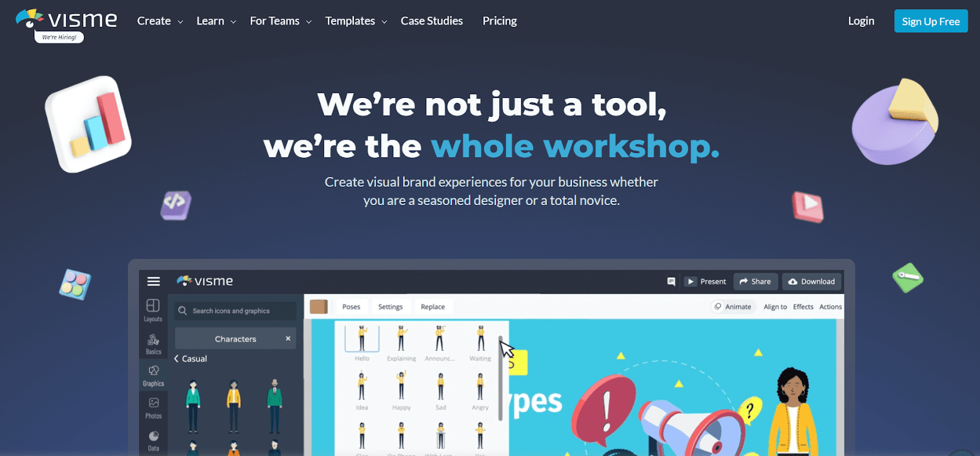980x456 pixels.
Task: Select the Happy pose
Action: [401, 391]
